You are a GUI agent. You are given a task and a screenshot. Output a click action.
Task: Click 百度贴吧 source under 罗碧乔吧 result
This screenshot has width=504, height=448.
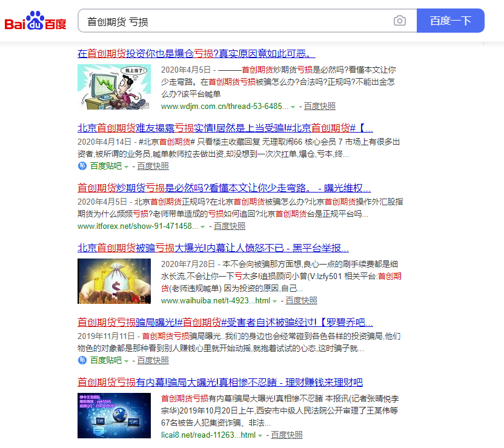[106, 360]
